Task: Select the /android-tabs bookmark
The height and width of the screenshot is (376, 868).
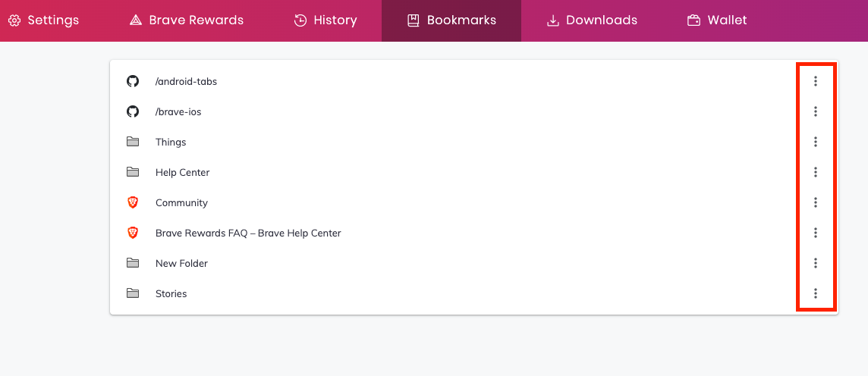Action: pyautogui.click(x=186, y=82)
